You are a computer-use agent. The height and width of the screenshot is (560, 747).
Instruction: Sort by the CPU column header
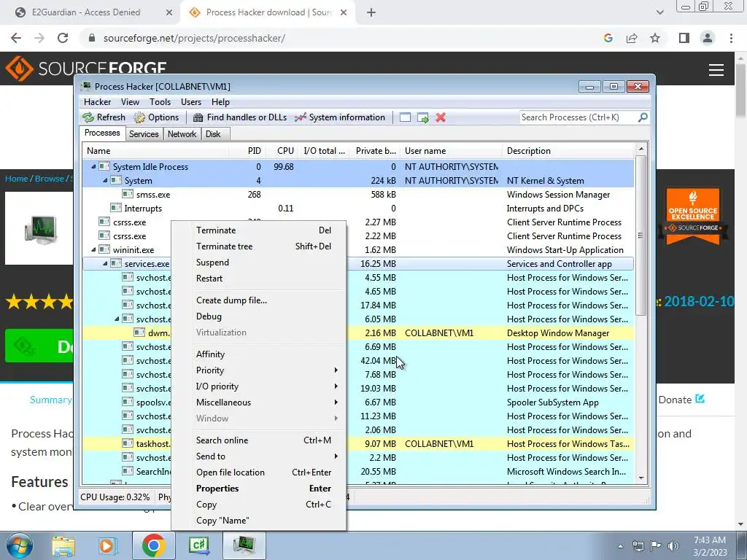pyautogui.click(x=285, y=150)
